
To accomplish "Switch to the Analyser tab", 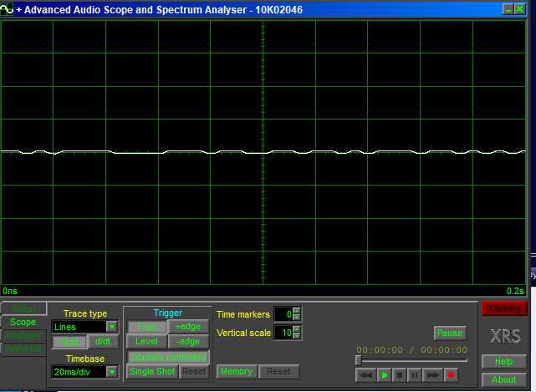I will (x=23, y=336).
